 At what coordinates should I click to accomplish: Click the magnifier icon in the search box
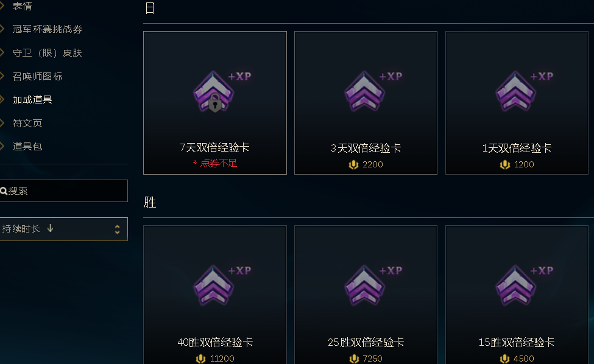4,191
